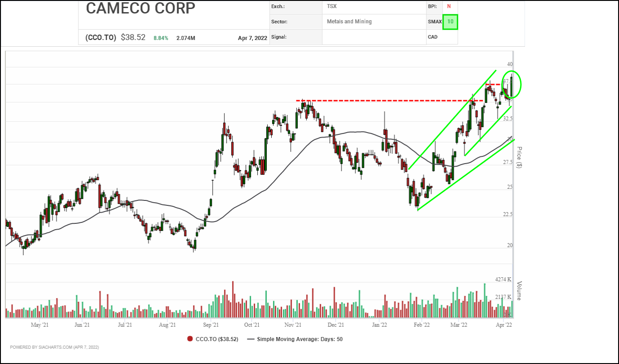The image size is (619, 364).
Task: Click the 22.5 price axis label
Action: click(x=508, y=214)
